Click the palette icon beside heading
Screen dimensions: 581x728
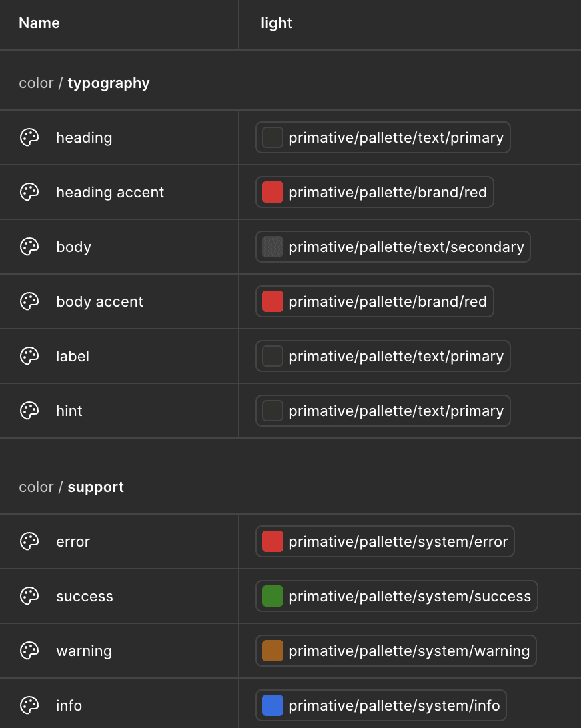pos(29,137)
